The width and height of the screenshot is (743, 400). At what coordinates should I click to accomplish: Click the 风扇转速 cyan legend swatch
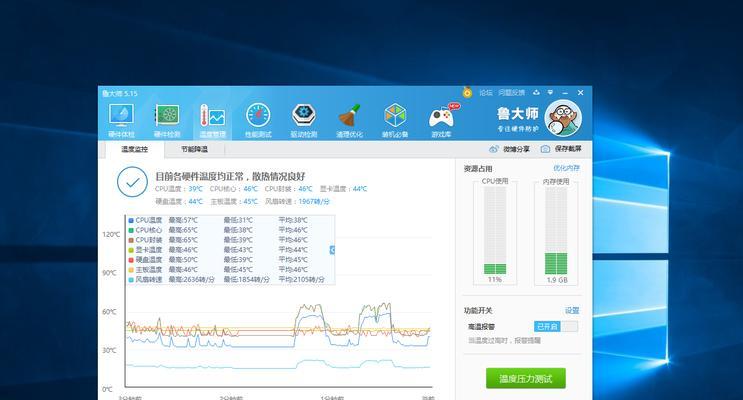[131, 280]
